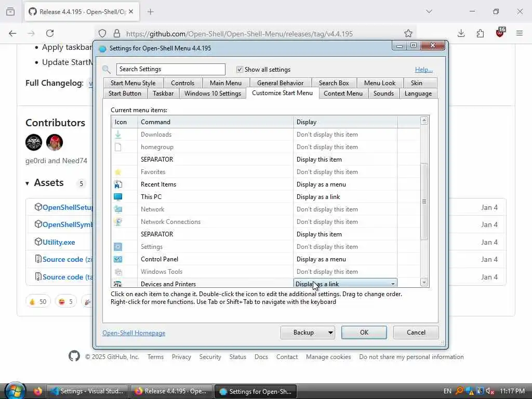Click the Windows Tools icon
This screenshot has height=399, width=532.
pyautogui.click(x=118, y=272)
